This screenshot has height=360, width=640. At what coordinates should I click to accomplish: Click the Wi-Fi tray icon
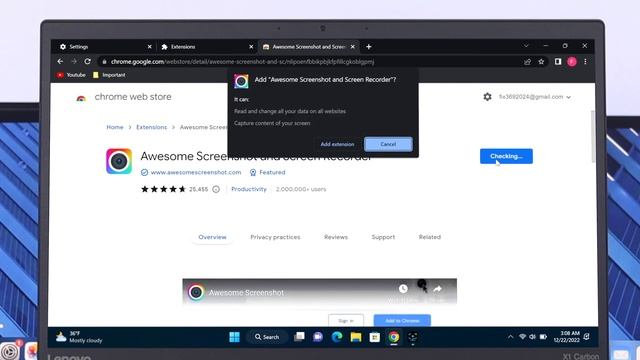click(x=522, y=337)
